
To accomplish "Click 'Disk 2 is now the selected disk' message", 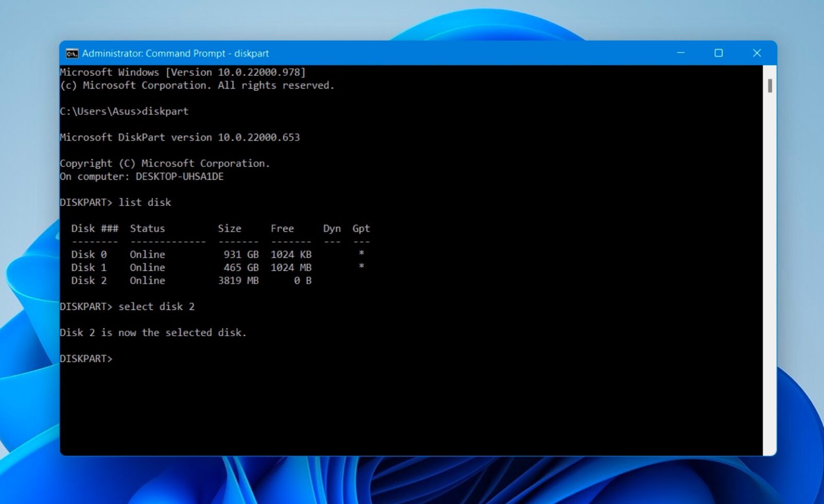I will [x=153, y=333].
